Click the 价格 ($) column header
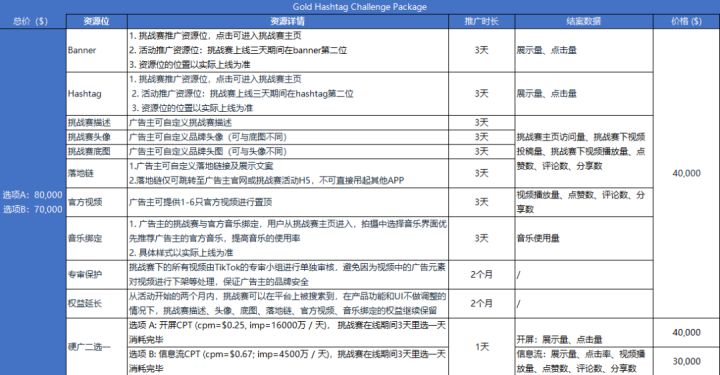The width and height of the screenshot is (720, 375). 686,21
